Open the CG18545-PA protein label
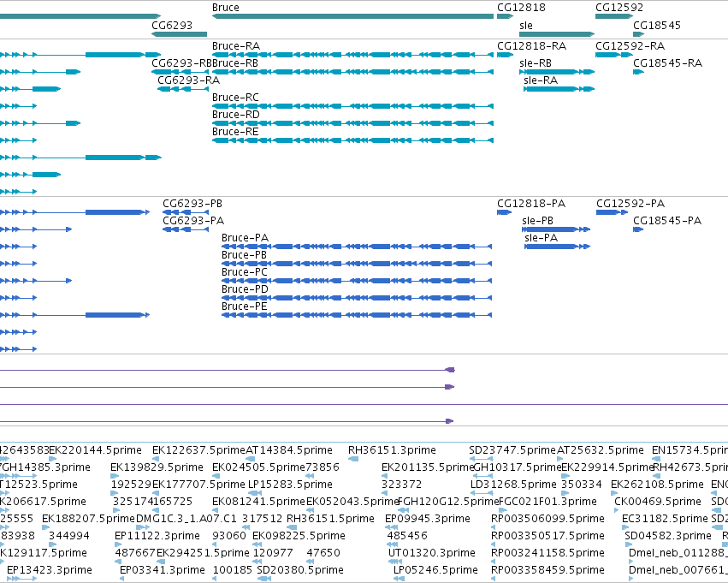Image resolution: width=728 pixels, height=583 pixels. [x=667, y=221]
